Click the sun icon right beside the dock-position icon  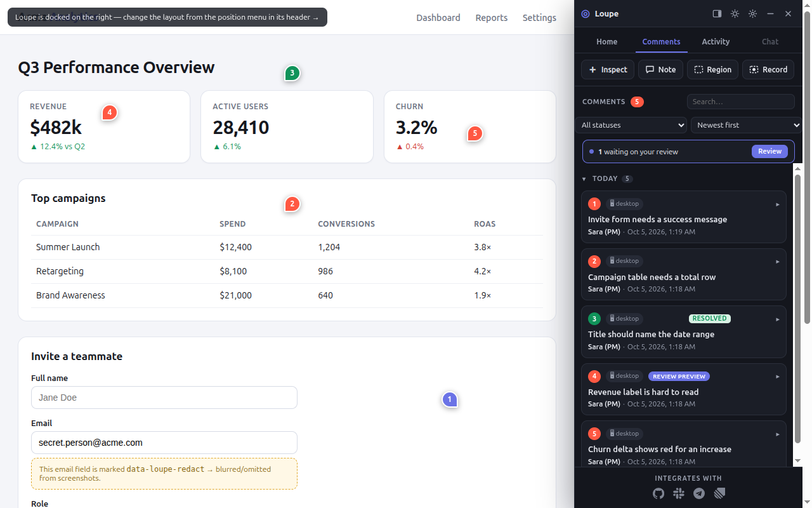coord(735,14)
